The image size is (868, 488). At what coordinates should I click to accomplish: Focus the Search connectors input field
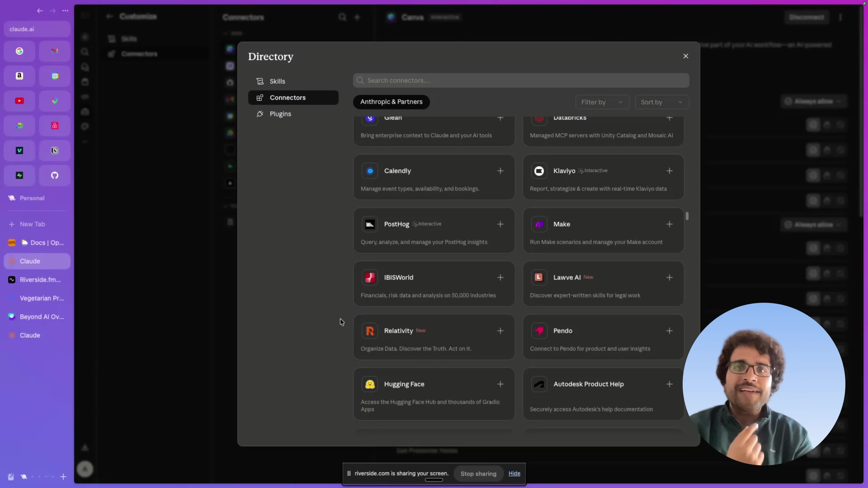pos(521,80)
